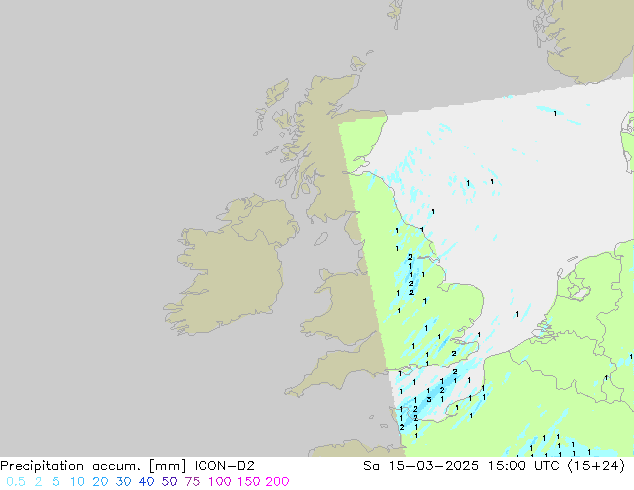634x490 pixels.
Task: Click the legend value '100'
Action: click(220, 482)
